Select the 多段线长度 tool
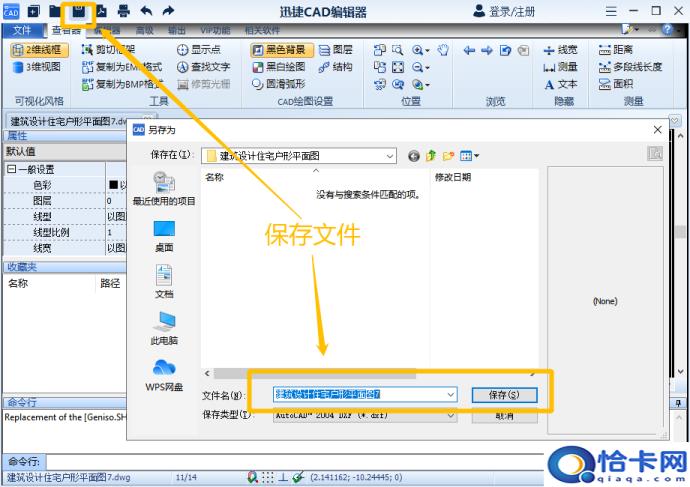690x487 pixels. (x=630, y=67)
